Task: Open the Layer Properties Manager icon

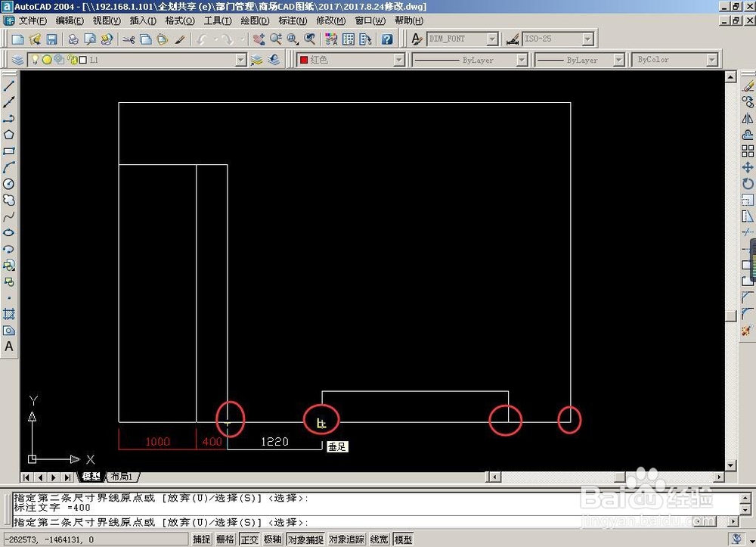Action: tap(18, 60)
